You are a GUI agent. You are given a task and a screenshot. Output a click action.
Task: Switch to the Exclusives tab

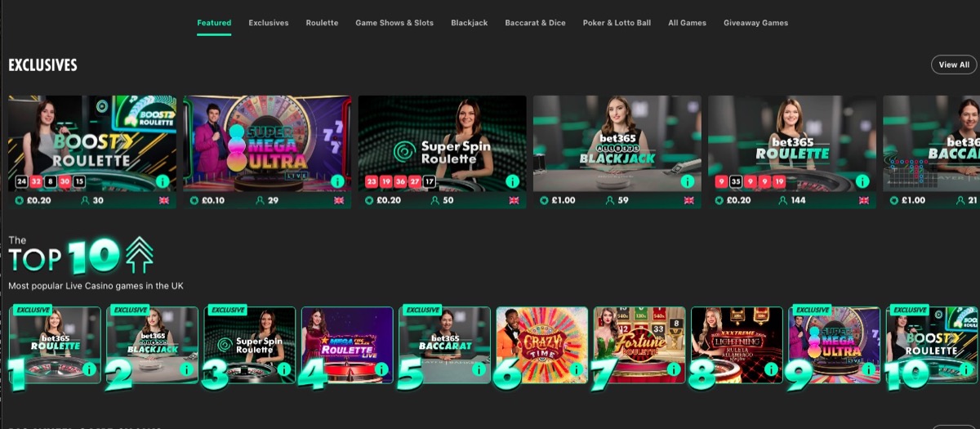click(x=269, y=23)
